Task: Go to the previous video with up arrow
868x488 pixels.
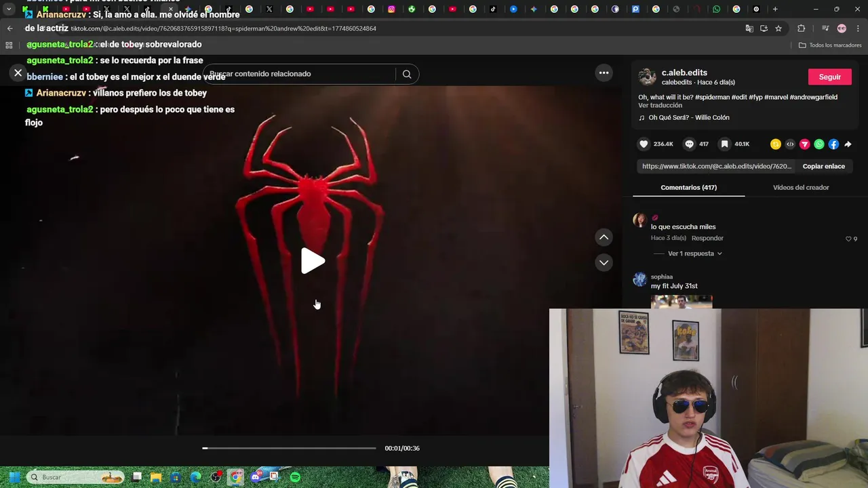Action: (604, 237)
